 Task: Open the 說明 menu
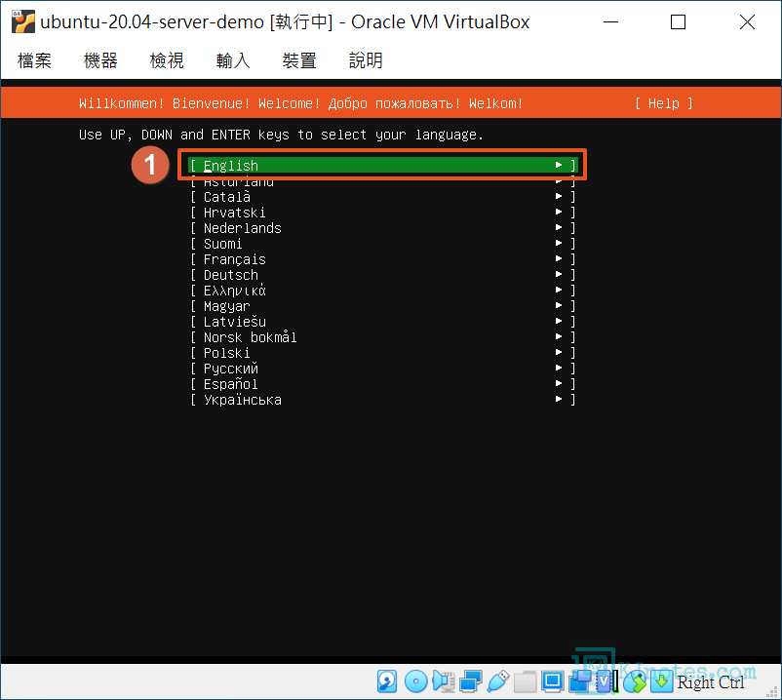pos(366,60)
